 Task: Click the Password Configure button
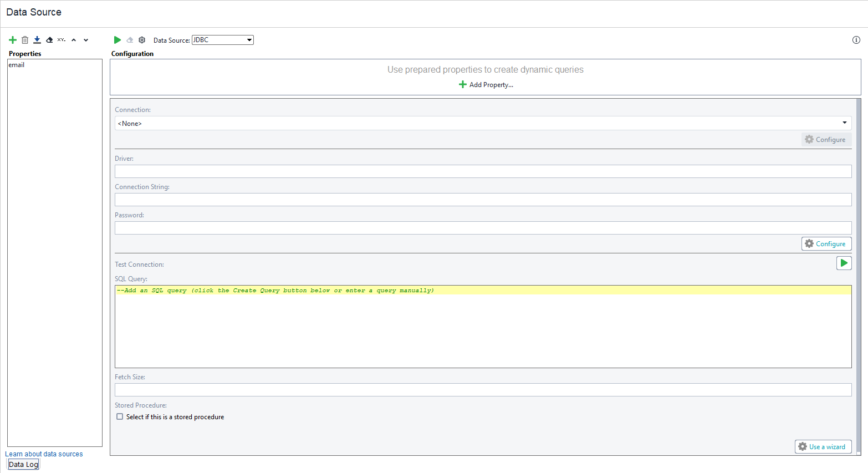(826, 243)
